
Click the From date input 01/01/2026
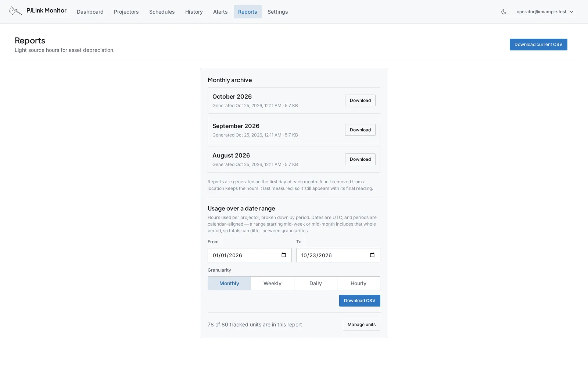(x=250, y=255)
